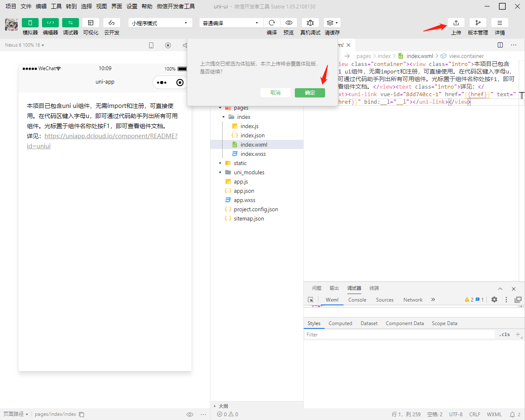Viewport: 525px width, 420px height.
Task: Click the editor breadcrumb forward arrow
Action: (347, 56)
